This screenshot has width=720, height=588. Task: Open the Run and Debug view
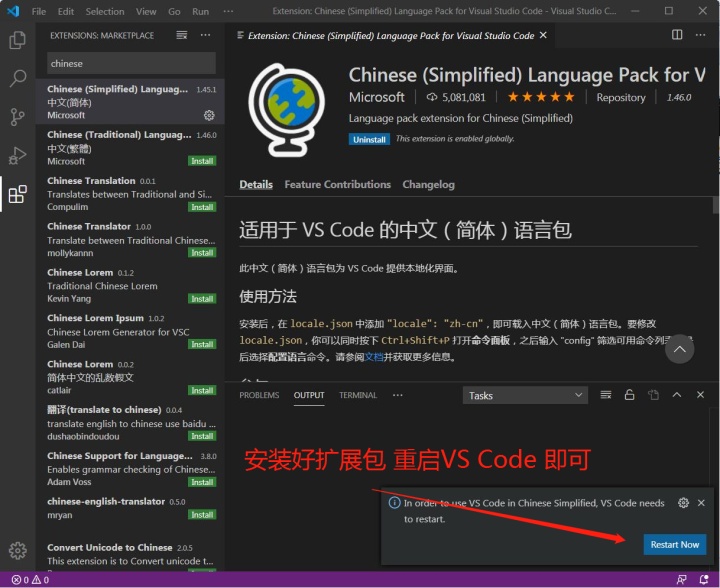click(x=17, y=156)
